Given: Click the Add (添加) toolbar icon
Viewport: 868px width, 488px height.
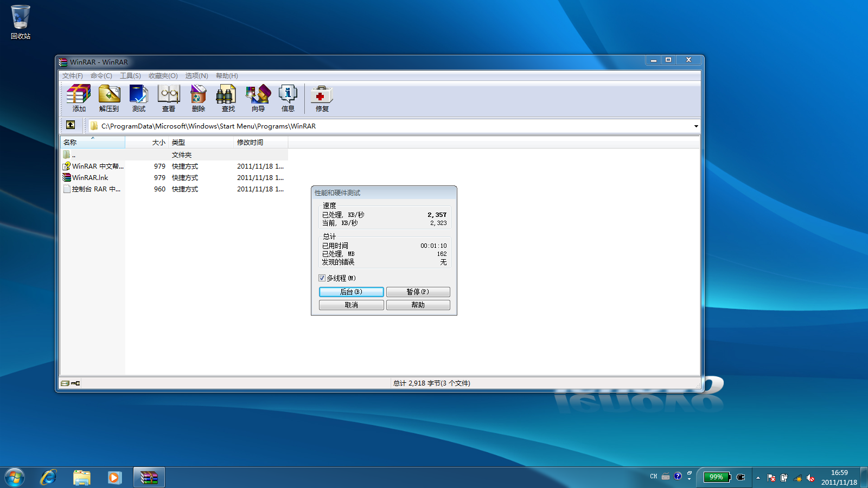Looking at the screenshot, I should pos(79,98).
